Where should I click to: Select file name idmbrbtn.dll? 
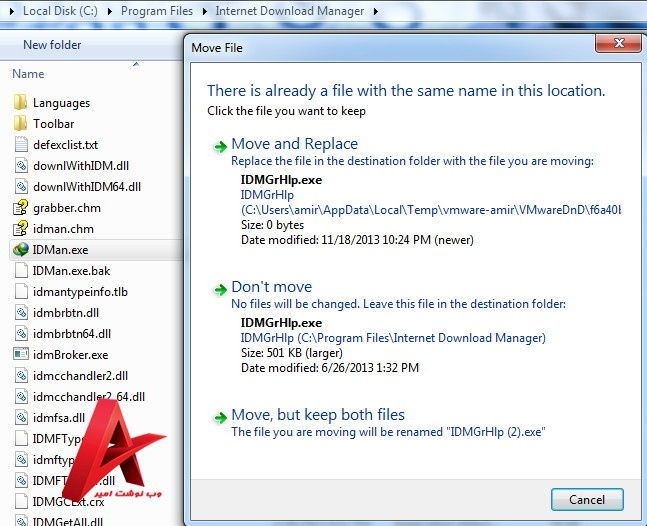pyautogui.click(x=66, y=313)
